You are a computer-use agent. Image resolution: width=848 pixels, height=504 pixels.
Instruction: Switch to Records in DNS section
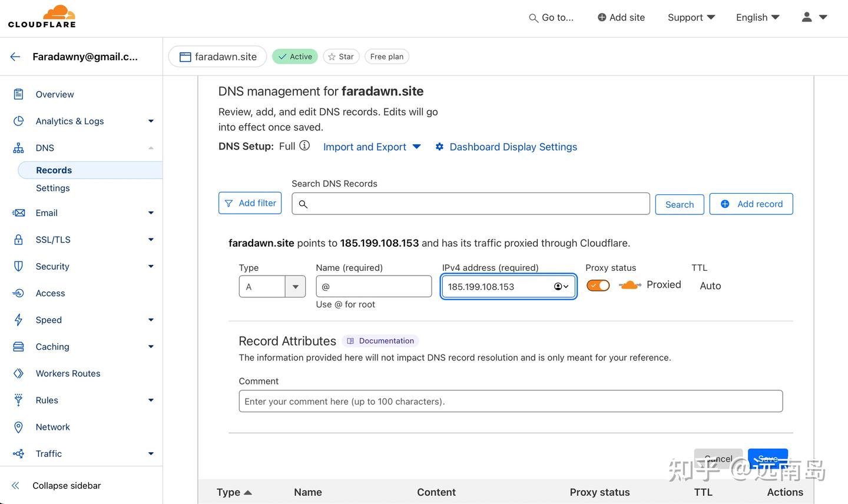coord(54,170)
